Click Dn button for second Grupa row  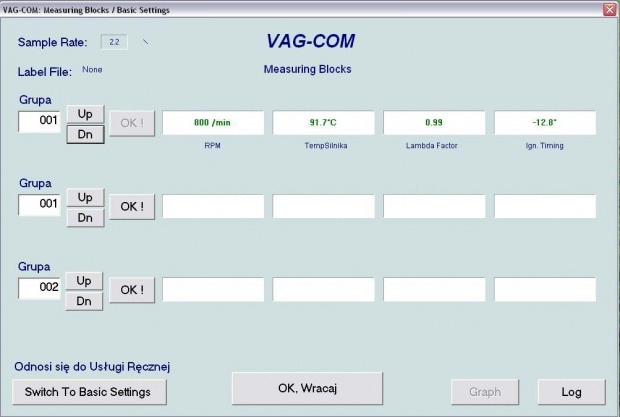point(85,218)
